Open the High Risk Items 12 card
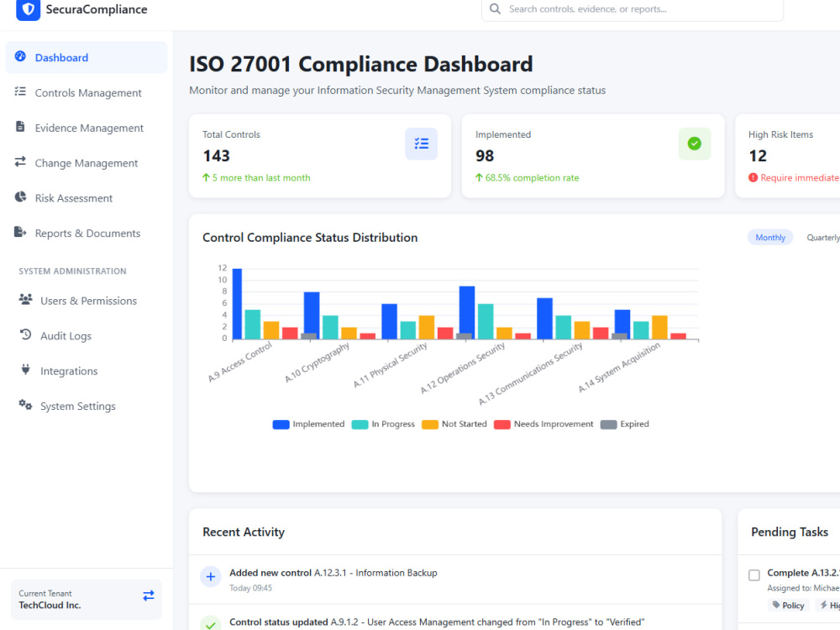The width and height of the screenshot is (840, 630). click(788, 156)
